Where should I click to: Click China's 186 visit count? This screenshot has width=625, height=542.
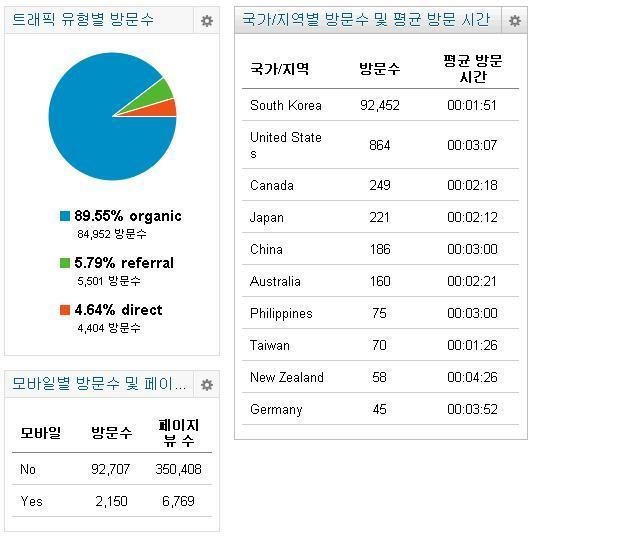[x=379, y=249]
